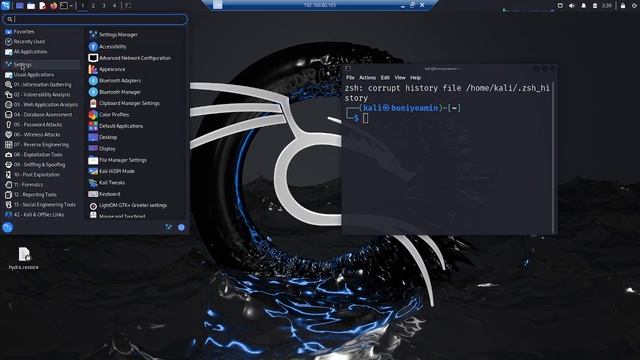This screenshot has width=640, height=360.
Task: Open 10 - Post Exploitation category
Action: 42,174
